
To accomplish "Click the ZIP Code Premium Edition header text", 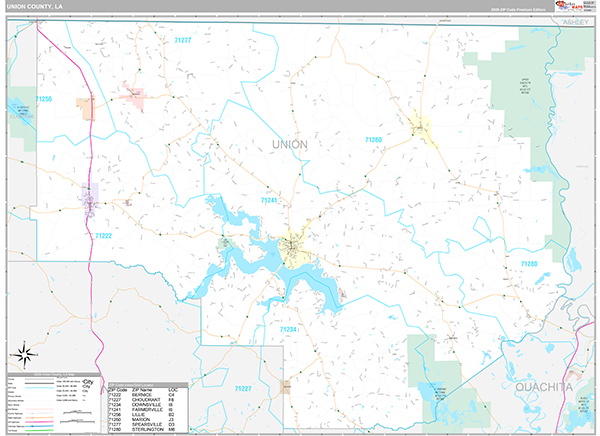I will click(x=517, y=10).
